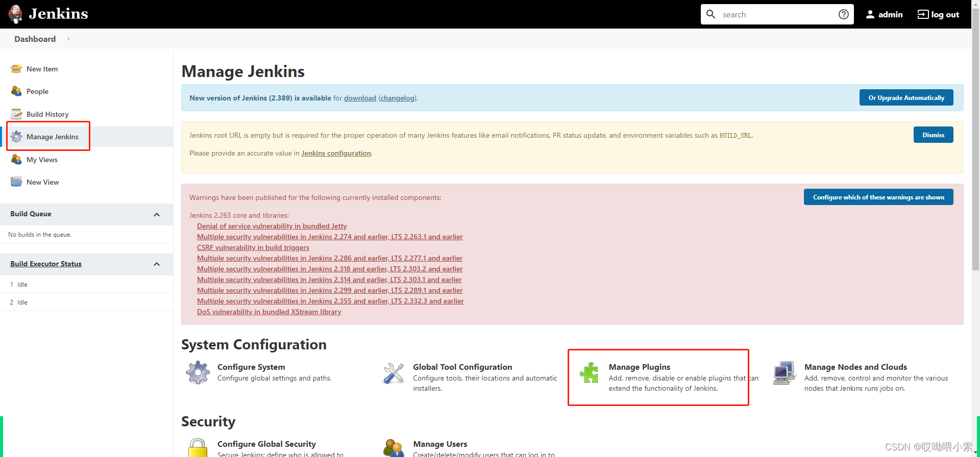Click the Manage Plugins puzzle piece icon

(589, 373)
